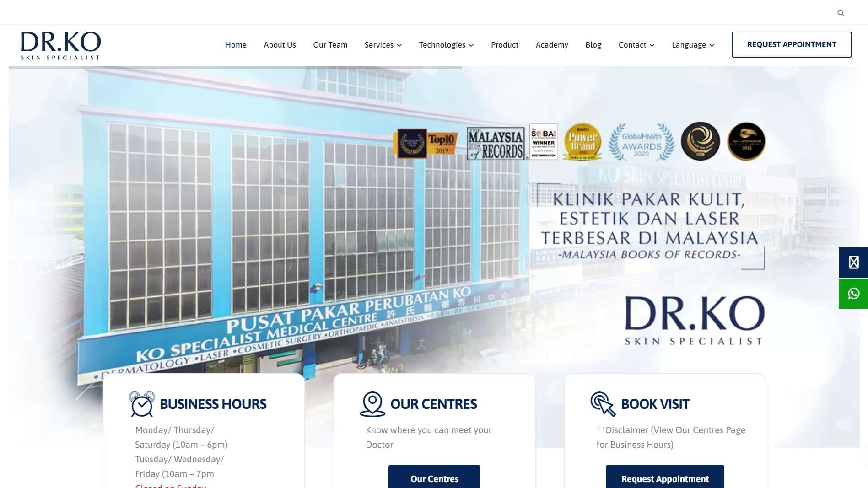Click the DR.KO Skin Specialist header logo
The width and height of the screenshot is (868, 488).
60,45
